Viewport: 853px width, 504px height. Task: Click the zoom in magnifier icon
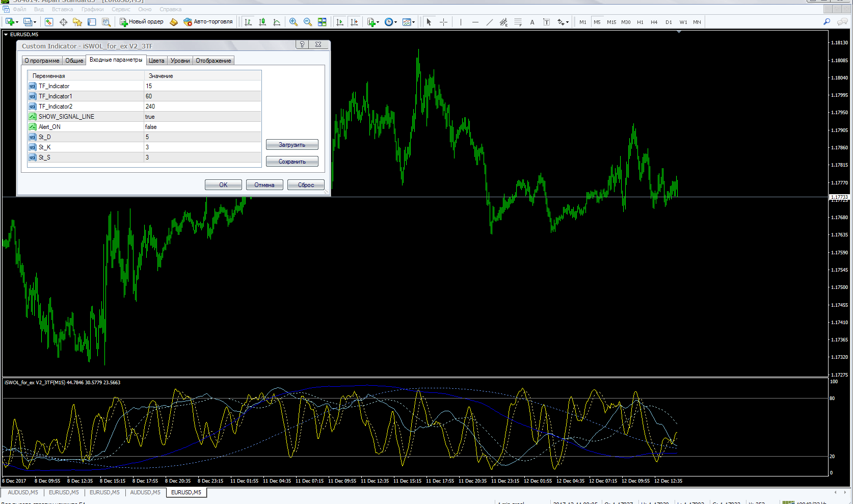pyautogui.click(x=294, y=22)
